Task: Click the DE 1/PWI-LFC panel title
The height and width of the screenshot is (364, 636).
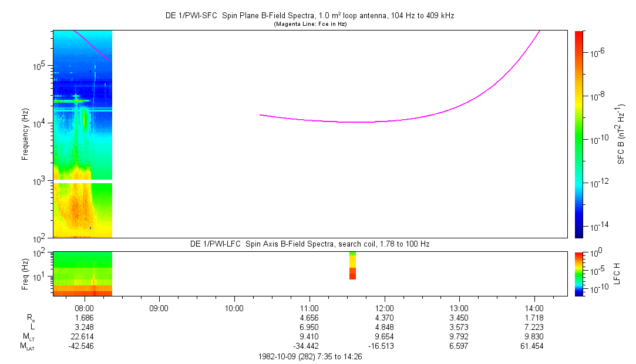Action: coord(310,244)
